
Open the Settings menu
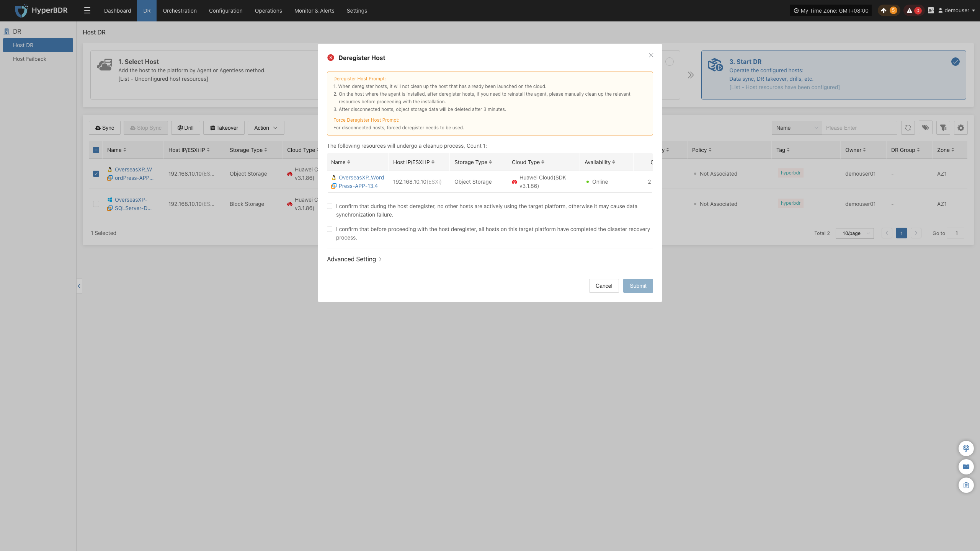coord(357,11)
